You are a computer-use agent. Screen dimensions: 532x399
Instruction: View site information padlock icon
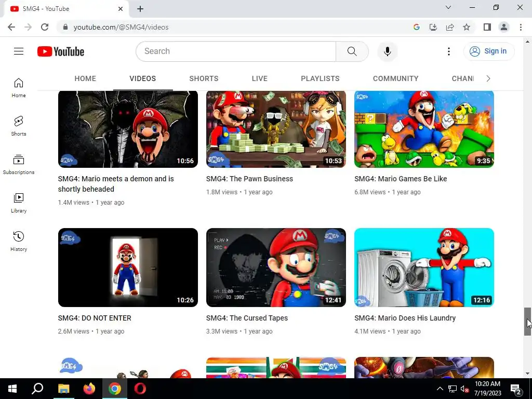point(65,27)
